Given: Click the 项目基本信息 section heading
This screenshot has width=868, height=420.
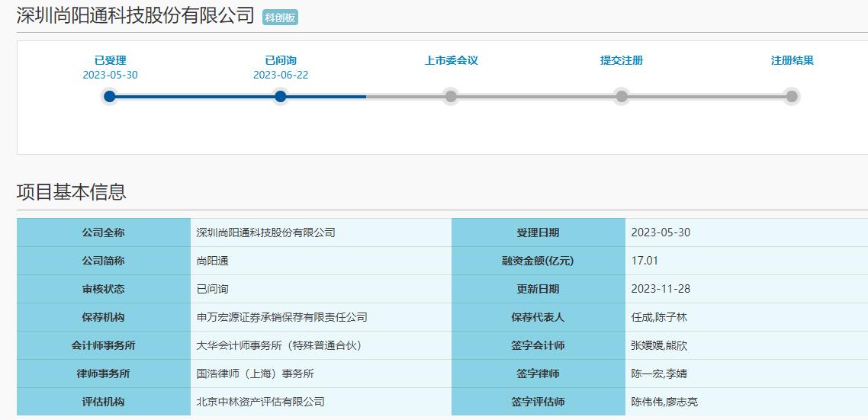Looking at the screenshot, I should click(72, 191).
